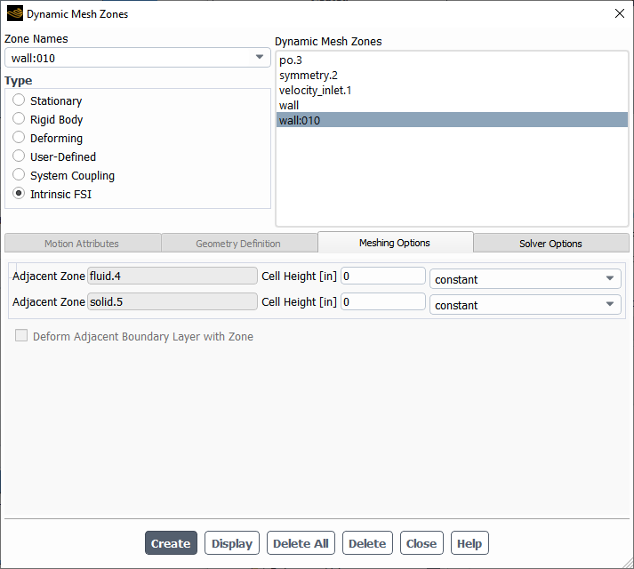This screenshot has height=569, width=634.
Task: Select po.3 in Dynamic Mesh Zones list
Action: point(452,60)
